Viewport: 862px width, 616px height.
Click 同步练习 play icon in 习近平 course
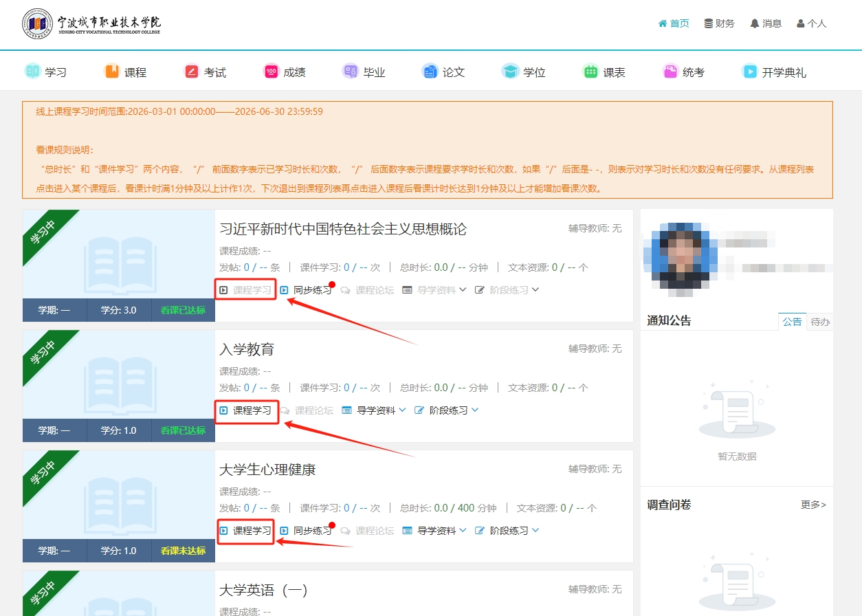tap(284, 290)
